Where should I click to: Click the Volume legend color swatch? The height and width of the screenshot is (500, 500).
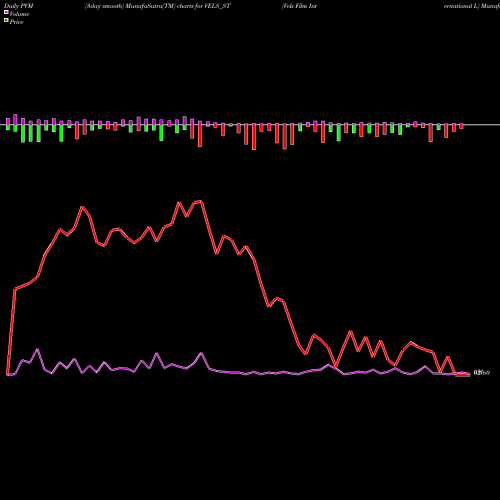pyautogui.click(x=6, y=12)
